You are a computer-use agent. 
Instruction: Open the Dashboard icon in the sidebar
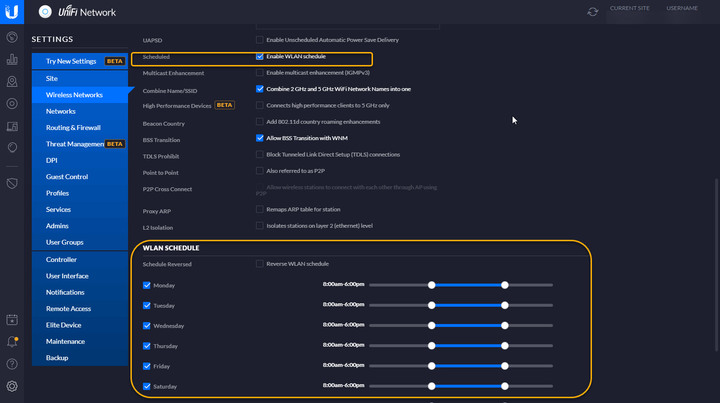pos(12,37)
